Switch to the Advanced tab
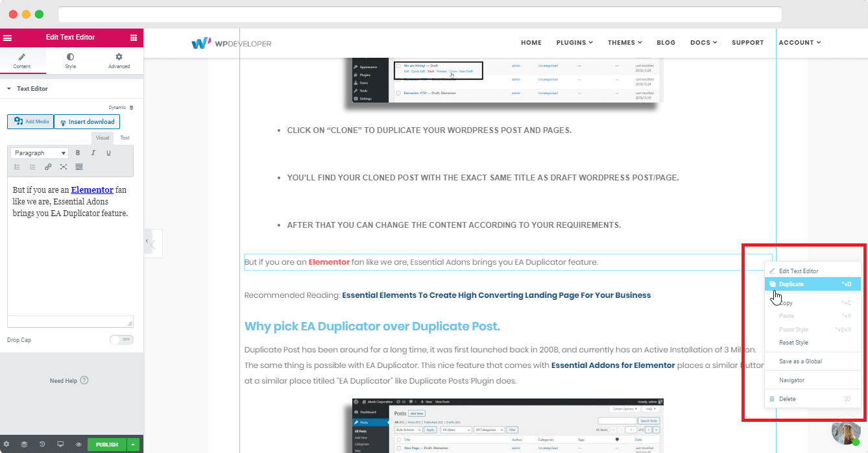The image size is (868, 453). 119,61
